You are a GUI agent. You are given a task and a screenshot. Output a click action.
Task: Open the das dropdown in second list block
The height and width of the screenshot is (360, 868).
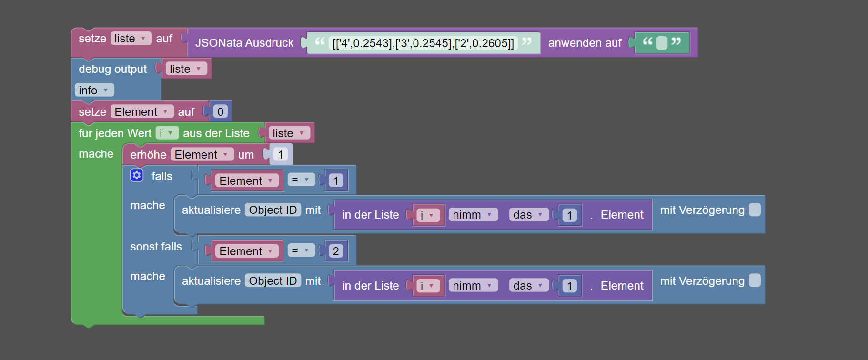529,285
